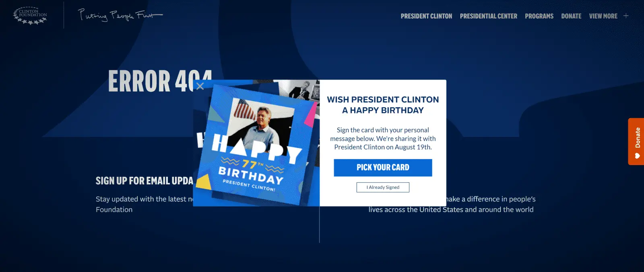Click the Error 404 heading
The image size is (644, 272).
(x=160, y=81)
